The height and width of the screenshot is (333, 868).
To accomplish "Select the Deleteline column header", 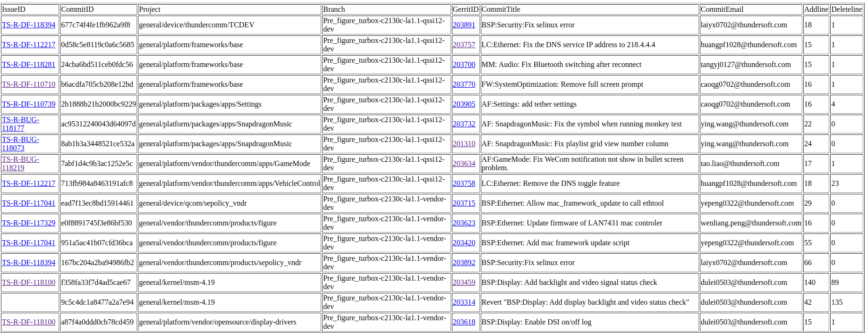I will 847,9.
